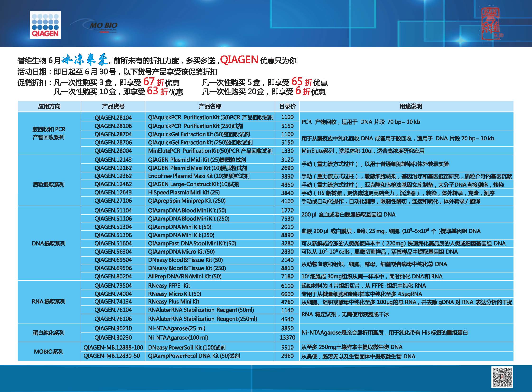Click product code QIAGEN.30230
532x392 pixels.
113,337
